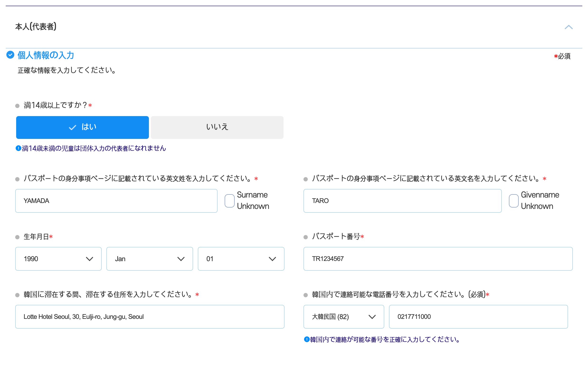The width and height of the screenshot is (588, 368).
Task: Click the label asking for 英文名
Action: tap(426, 179)
